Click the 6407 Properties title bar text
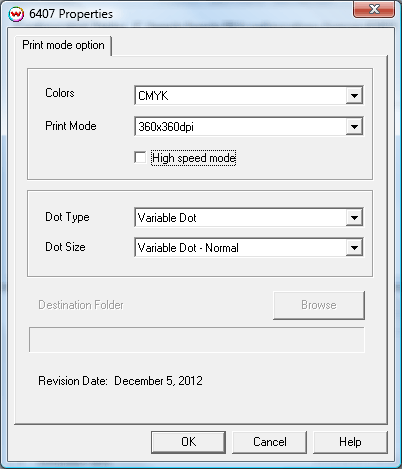This screenshot has height=469, width=402. coord(71,14)
